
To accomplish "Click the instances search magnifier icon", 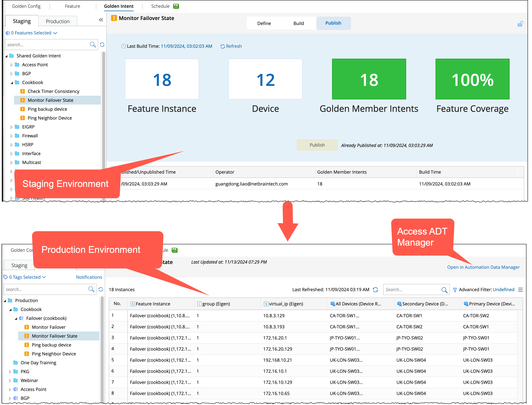I will tap(444, 290).
